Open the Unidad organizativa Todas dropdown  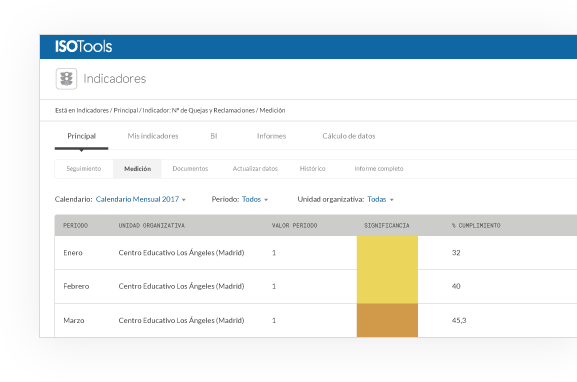pyautogui.click(x=380, y=199)
